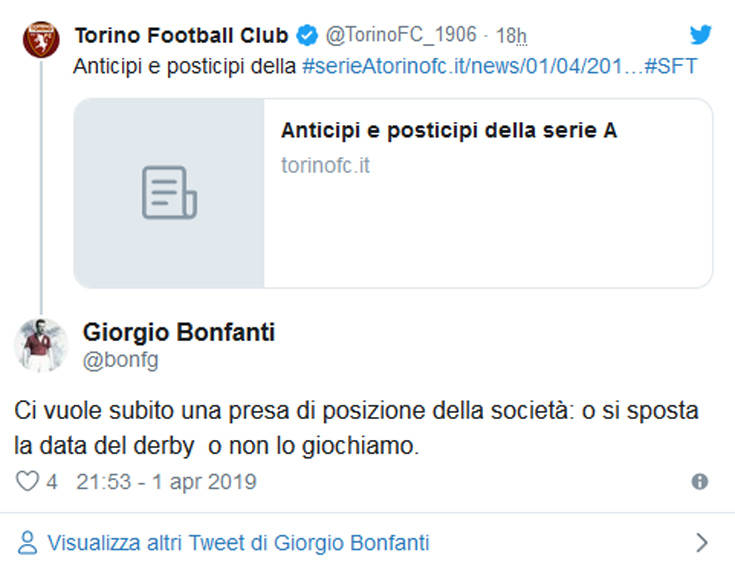Click the person icon beside Visualizza altri Tweet
735x564 pixels.
(29, 543)
